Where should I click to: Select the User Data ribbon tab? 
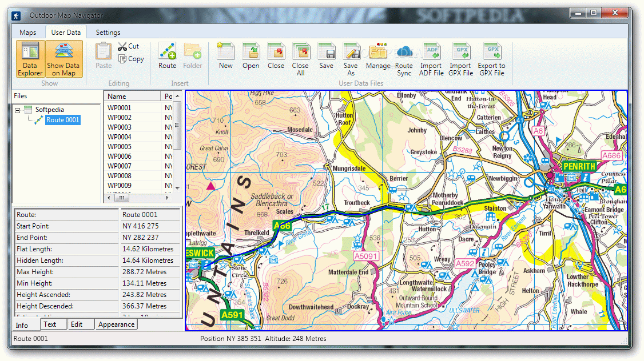66,33
